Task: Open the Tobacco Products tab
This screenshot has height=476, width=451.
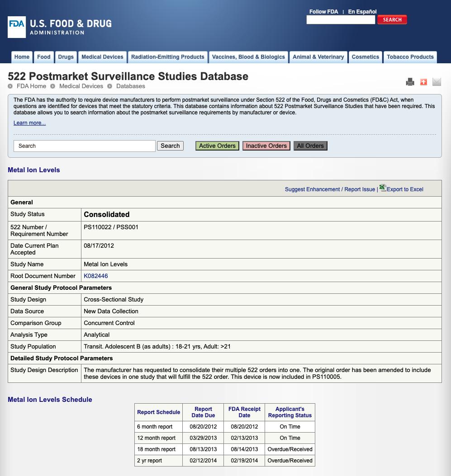Action: click(410, 57)
